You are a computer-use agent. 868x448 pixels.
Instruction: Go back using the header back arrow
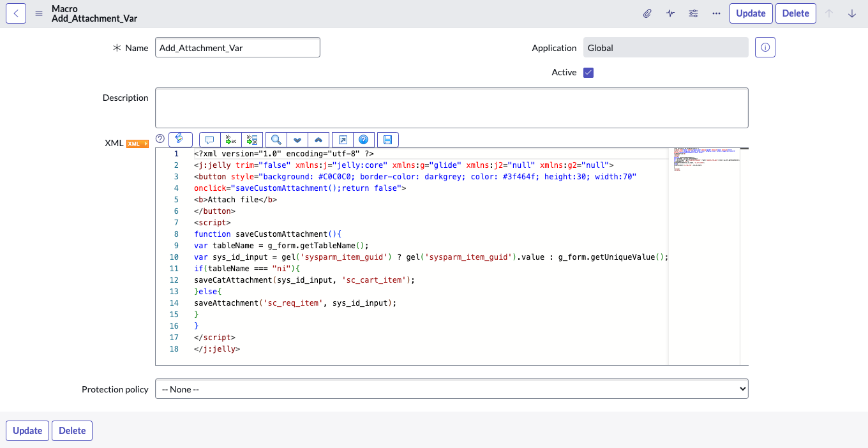pos(16,13)
